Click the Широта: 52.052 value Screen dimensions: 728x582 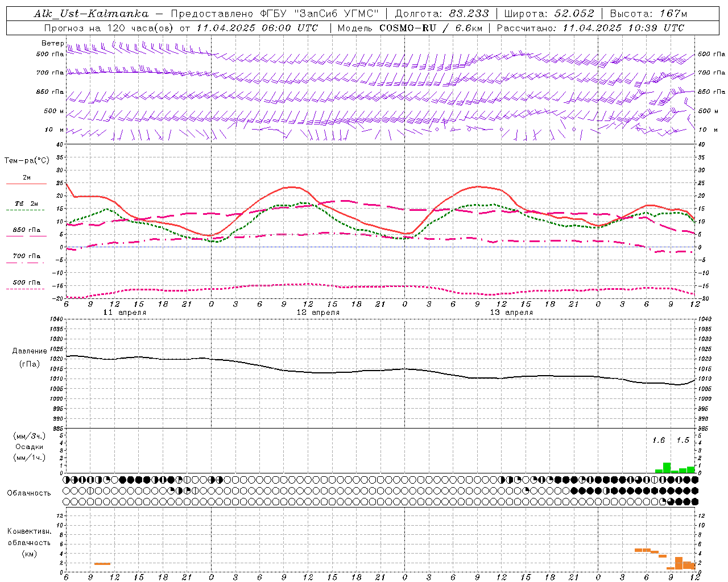click(549, 14)
